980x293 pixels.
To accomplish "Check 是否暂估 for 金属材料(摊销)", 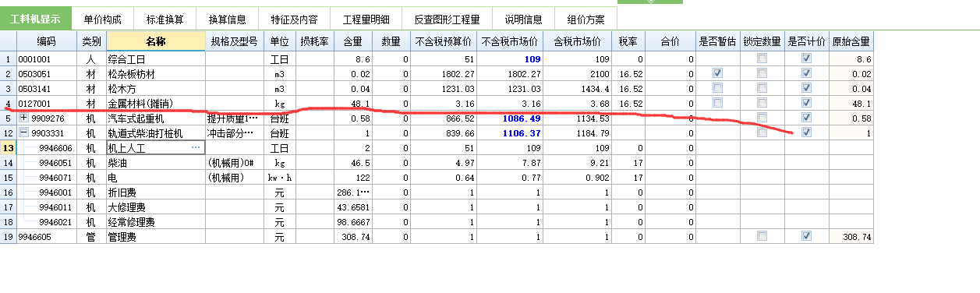I will (716, 103).
